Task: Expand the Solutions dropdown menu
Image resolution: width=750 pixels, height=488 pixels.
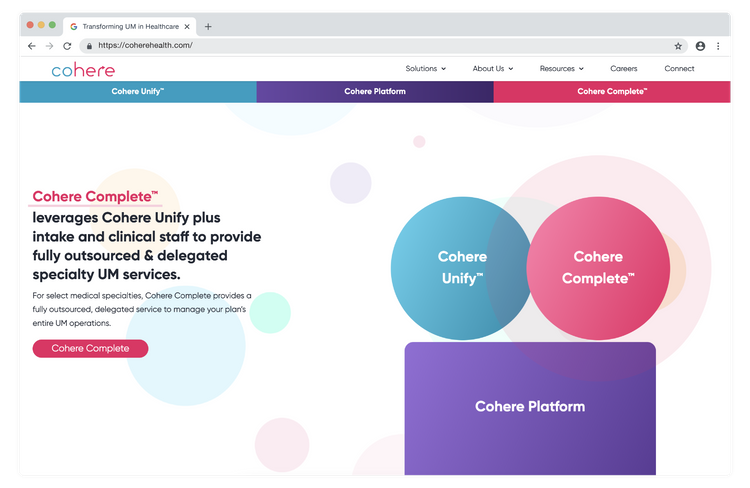Action: tap(425, 68)
